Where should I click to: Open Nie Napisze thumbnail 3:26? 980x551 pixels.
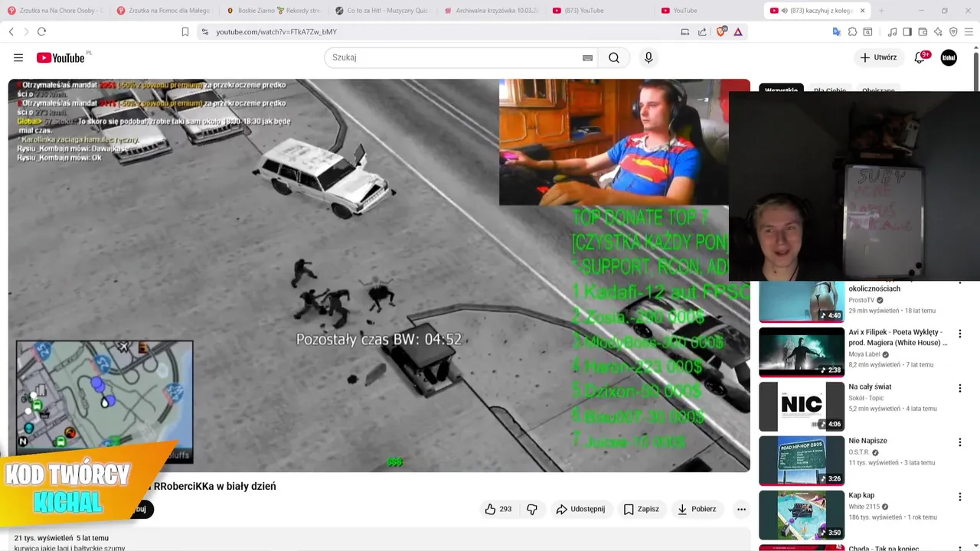(x=802, y=461)
